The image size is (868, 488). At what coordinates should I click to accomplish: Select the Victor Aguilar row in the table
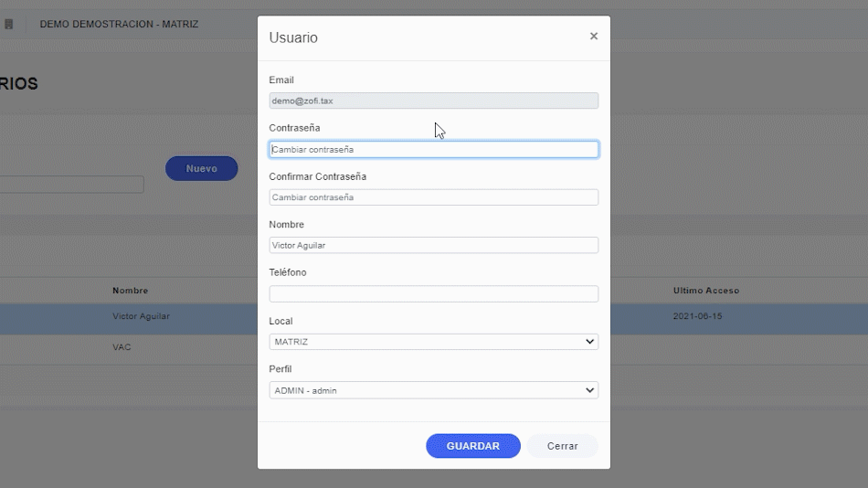(x=141, y=317)
